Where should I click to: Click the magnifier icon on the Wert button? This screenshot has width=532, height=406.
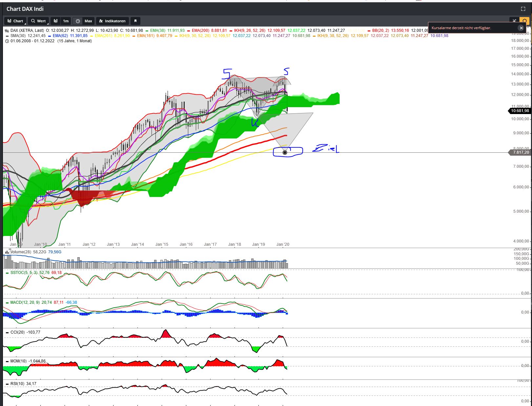point(33,21)
